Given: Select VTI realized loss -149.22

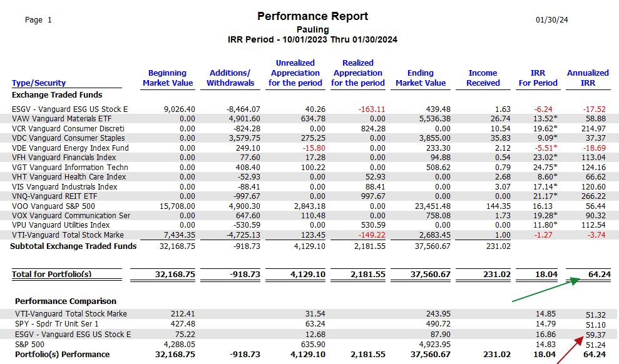Looking at the screenshot, I should click(372, 235).
